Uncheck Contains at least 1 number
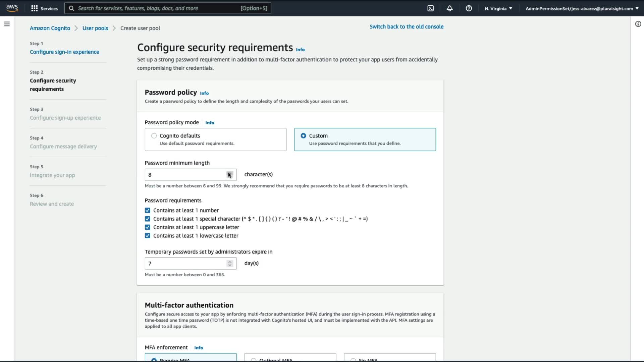 148,210
